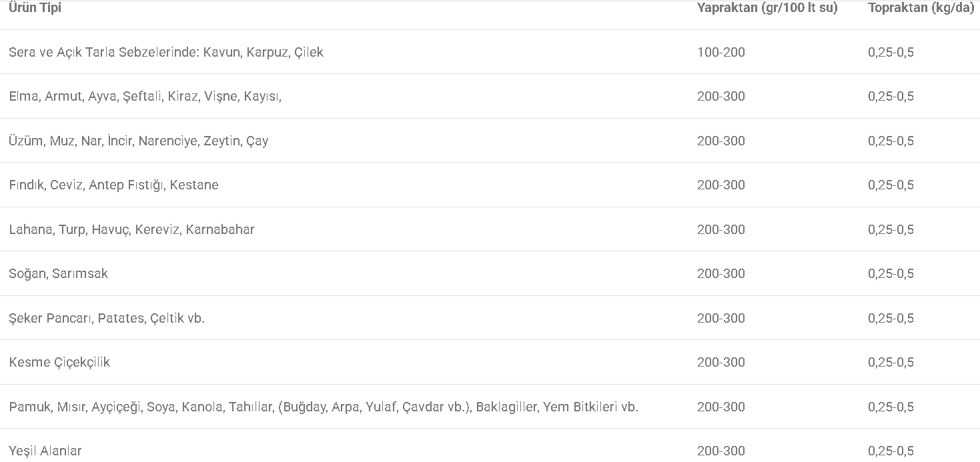Click 200-300 value in Fındık row
Screen dimensions: 980x462
tap(721, 185)
